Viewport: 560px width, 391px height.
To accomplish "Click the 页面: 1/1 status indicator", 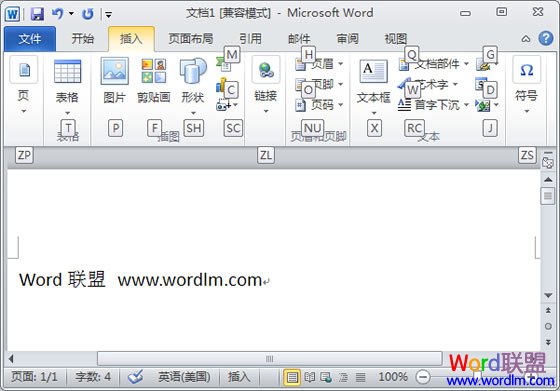I will tap(34, 377).
